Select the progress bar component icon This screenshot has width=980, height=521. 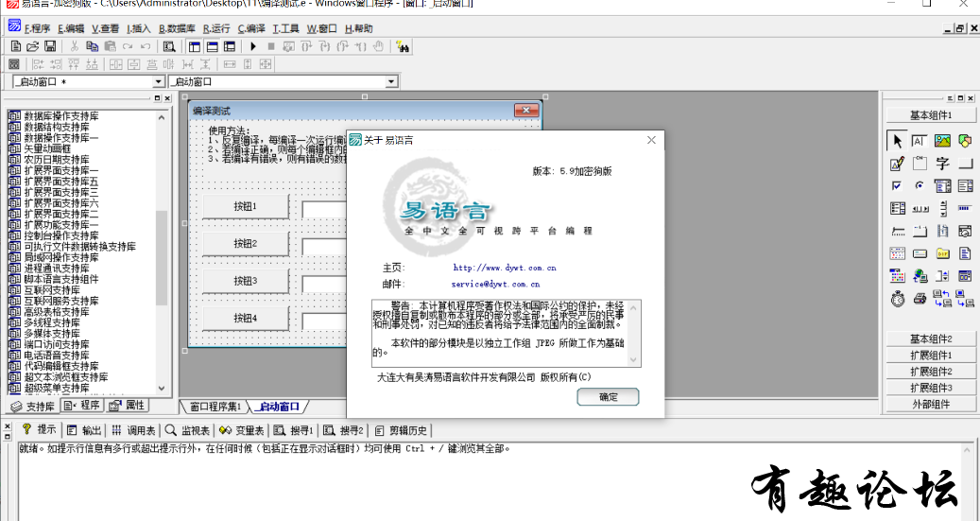(966, 208)
